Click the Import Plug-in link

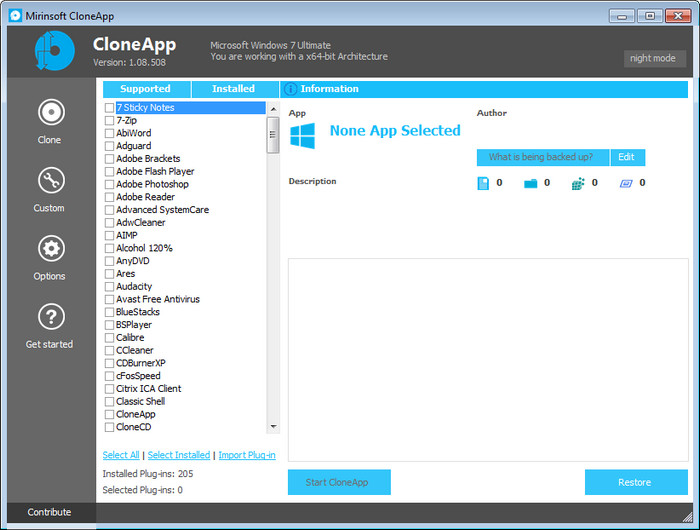coord(247,455)
